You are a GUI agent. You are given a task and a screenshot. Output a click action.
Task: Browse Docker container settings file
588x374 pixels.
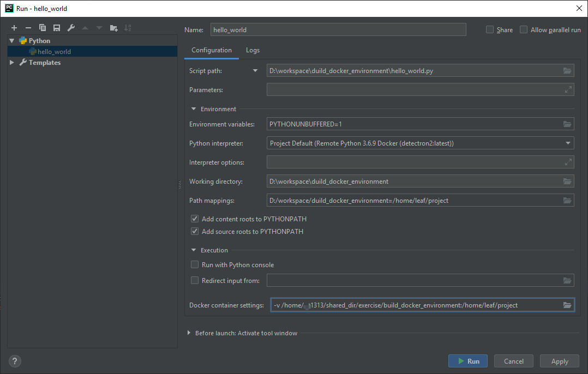tap(567, 305)
